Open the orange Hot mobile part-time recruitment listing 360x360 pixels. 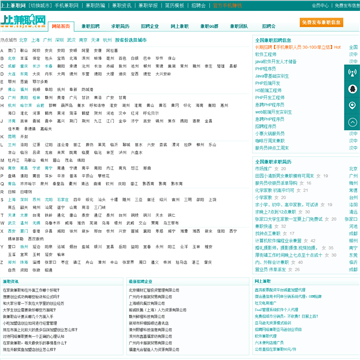pos(298,47)
